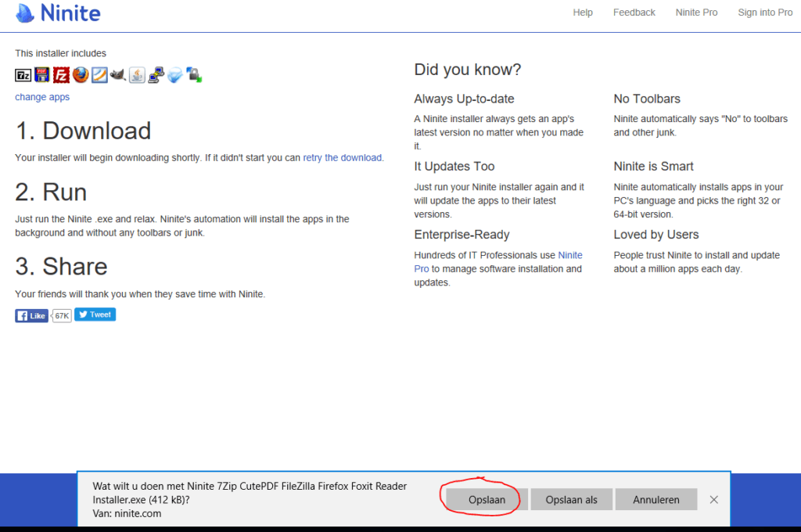
Task: Click the Facebook Like button
Action: (x=31, y=316)
